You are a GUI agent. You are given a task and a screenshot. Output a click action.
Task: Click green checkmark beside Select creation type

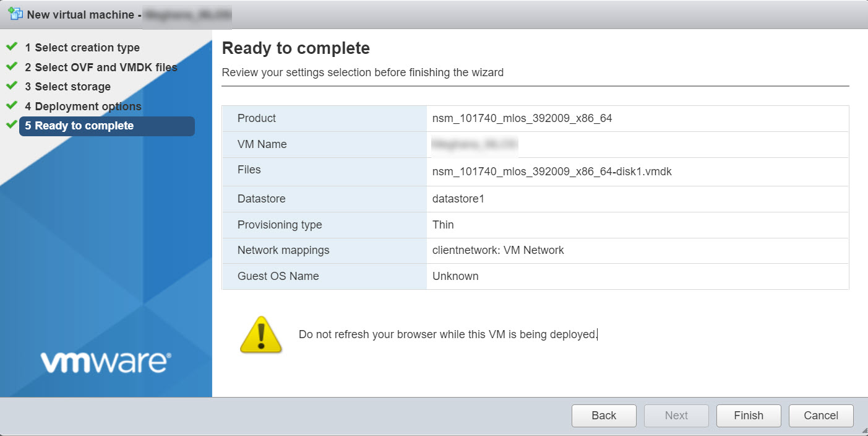point(11,46)
